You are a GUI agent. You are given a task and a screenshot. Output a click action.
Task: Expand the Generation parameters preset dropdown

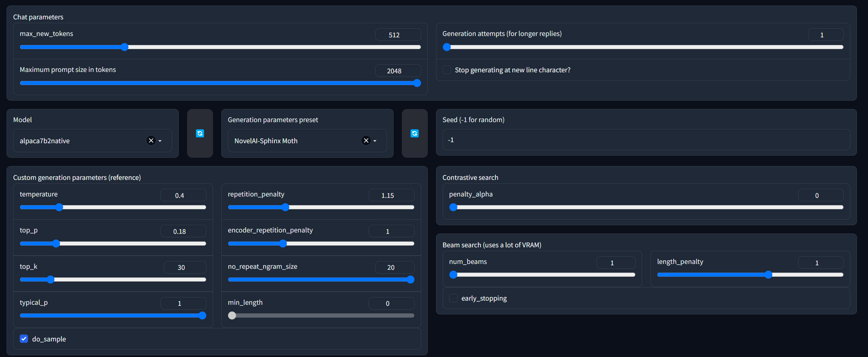tap(375, 141)
